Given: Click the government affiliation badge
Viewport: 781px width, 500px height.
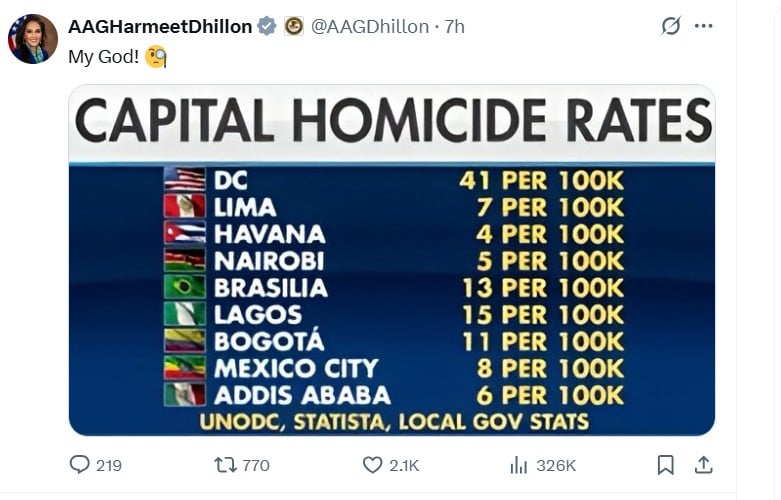Looking at the screenshot, I should point(294,26).
